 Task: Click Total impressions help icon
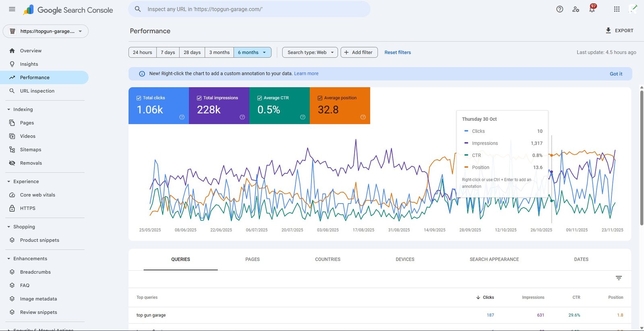pyautogui.click(x=242, y=117)
